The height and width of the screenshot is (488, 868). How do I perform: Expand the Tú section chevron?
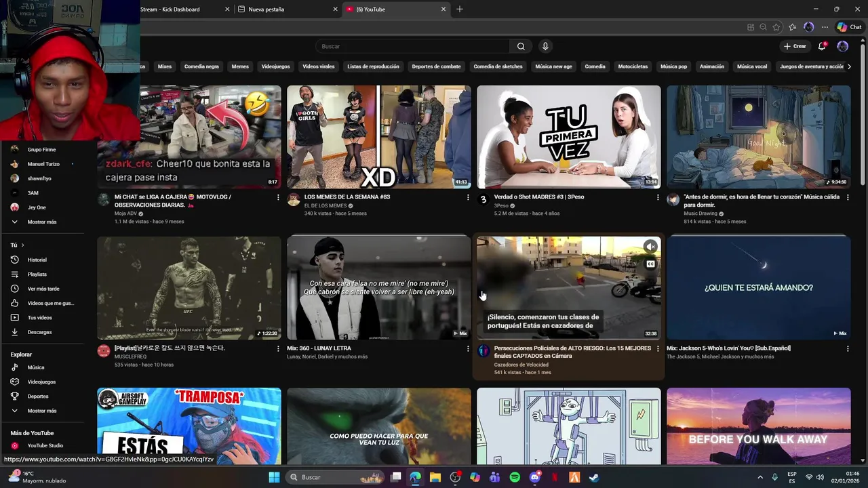point(22,245)
